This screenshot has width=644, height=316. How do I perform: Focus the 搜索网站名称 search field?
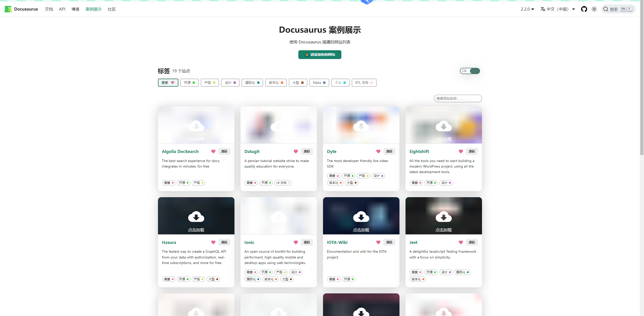458,98
